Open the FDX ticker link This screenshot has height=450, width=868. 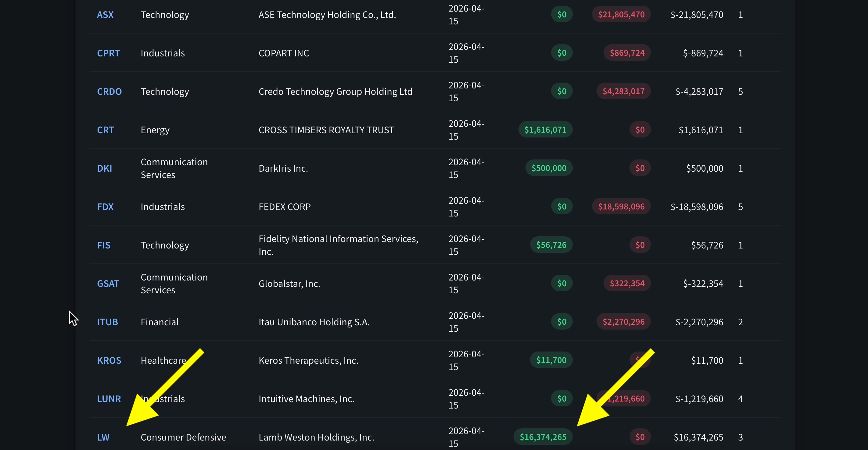tap(105, 206)
